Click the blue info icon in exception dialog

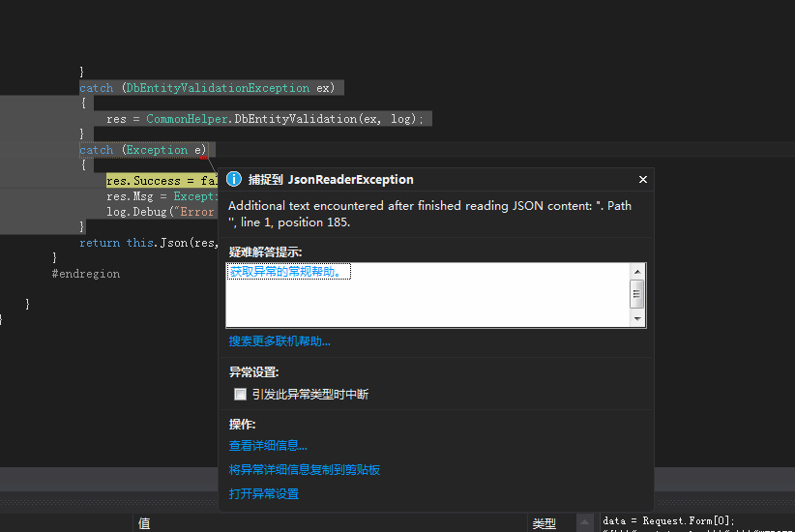pos(234,179)
